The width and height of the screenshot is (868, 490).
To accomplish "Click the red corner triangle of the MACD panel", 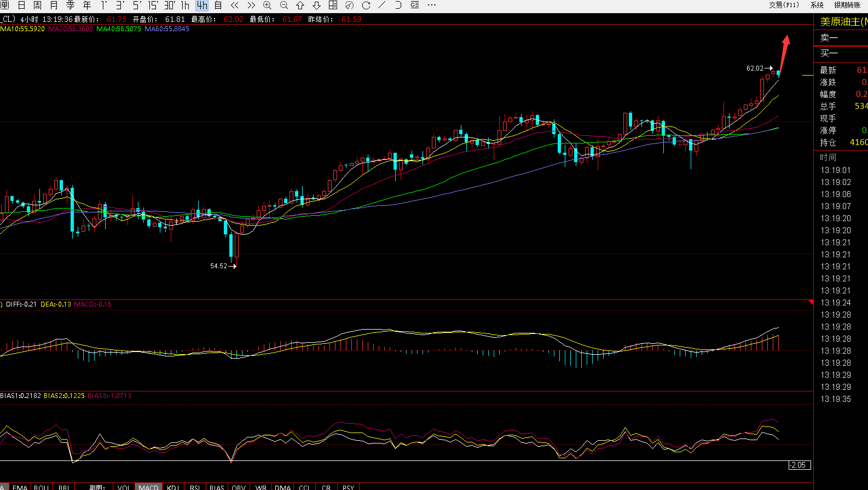I will tap(811, 302).
